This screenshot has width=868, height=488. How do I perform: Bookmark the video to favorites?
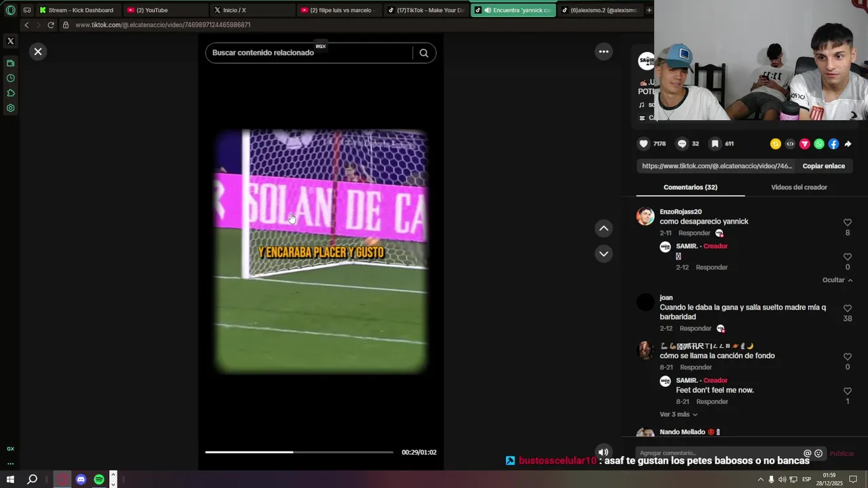click(715, 144)
